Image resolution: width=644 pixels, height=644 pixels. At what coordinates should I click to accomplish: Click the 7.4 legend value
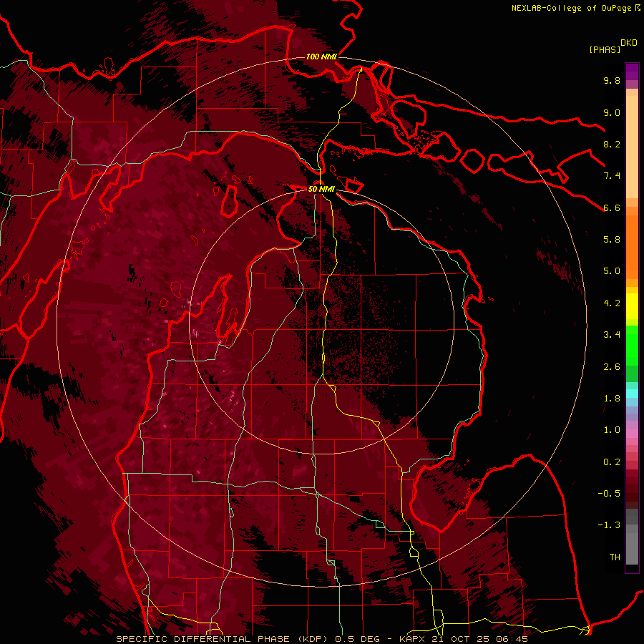612,176
